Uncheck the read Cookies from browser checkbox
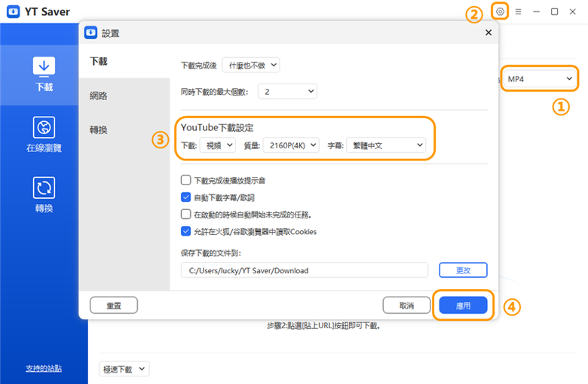 (185, 231)
